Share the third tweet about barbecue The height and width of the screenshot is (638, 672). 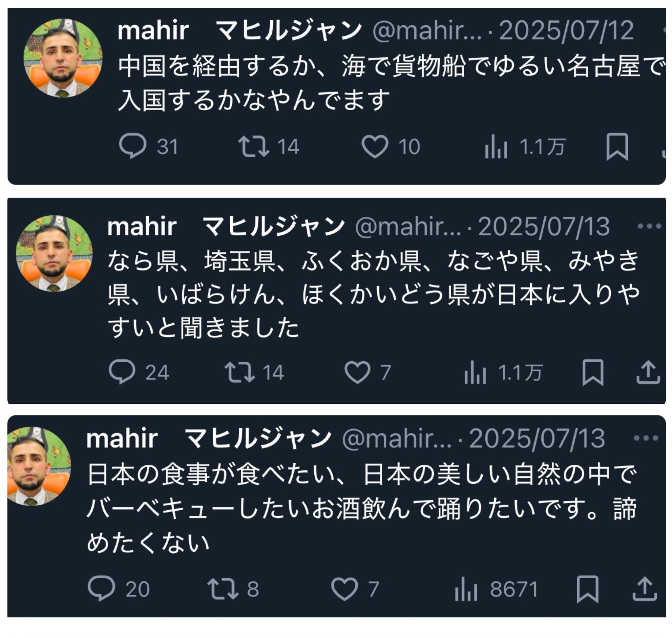point(644,589)
